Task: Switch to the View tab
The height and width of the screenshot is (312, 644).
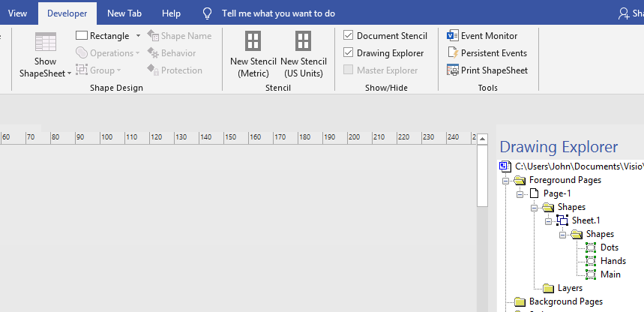Action: pyautogui.click(x=17, y=13)
